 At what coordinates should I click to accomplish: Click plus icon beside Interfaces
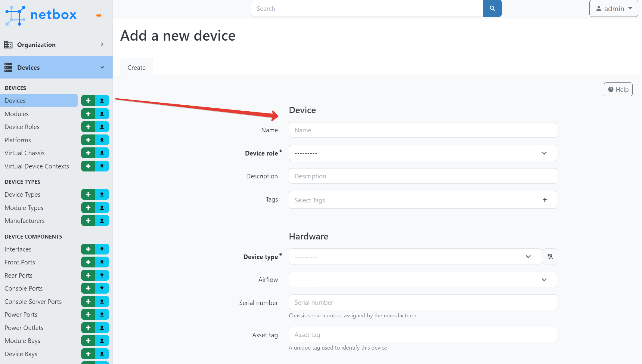click(x=88, y=249)
